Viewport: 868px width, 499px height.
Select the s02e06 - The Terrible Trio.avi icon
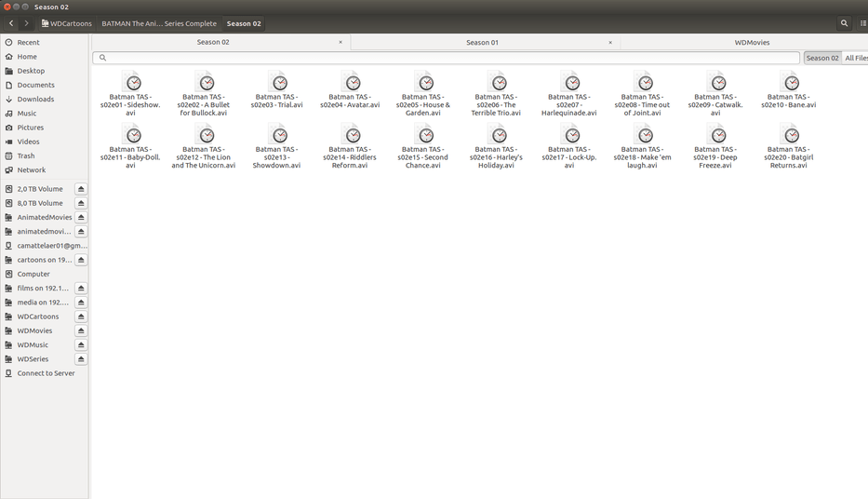[x=497, y=81]
